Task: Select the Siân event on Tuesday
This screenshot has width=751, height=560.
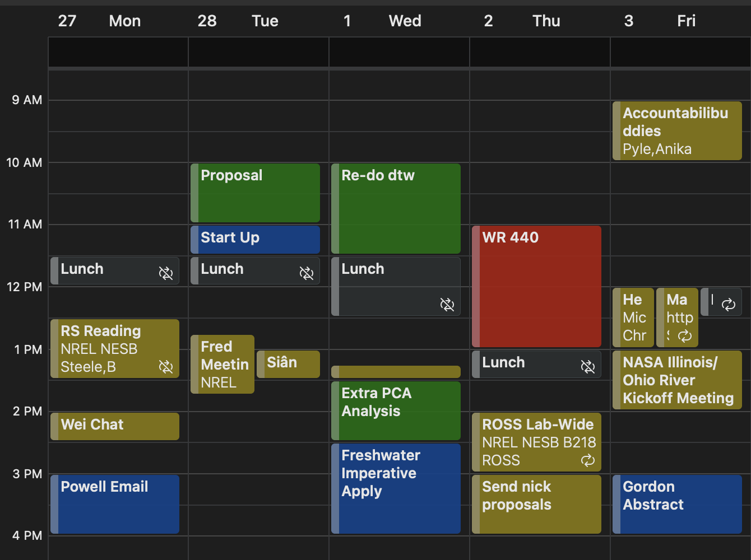Action: (x=288, y=364)
